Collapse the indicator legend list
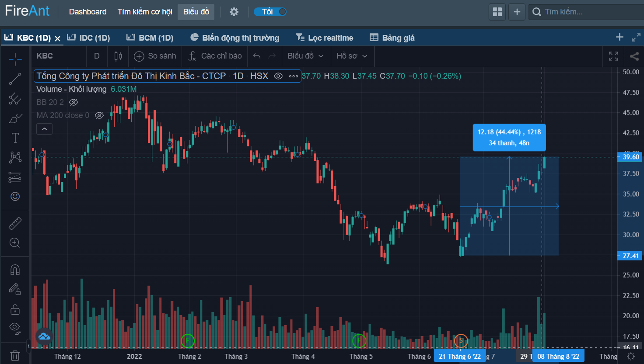 45,129
